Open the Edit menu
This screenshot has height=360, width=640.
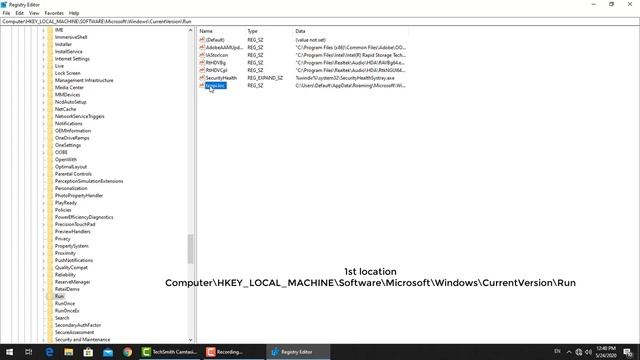(x=19, y=13)
